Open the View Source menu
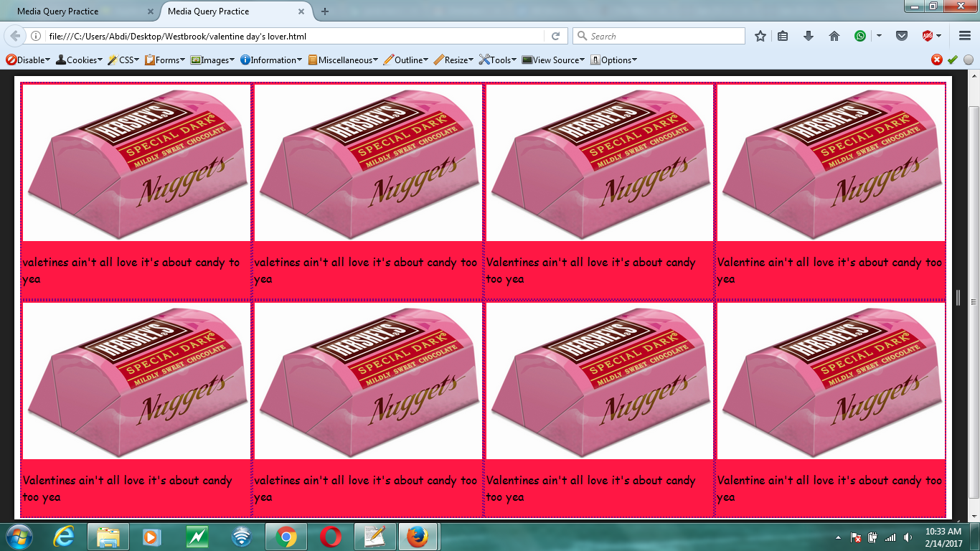 (x=553, y=60)
